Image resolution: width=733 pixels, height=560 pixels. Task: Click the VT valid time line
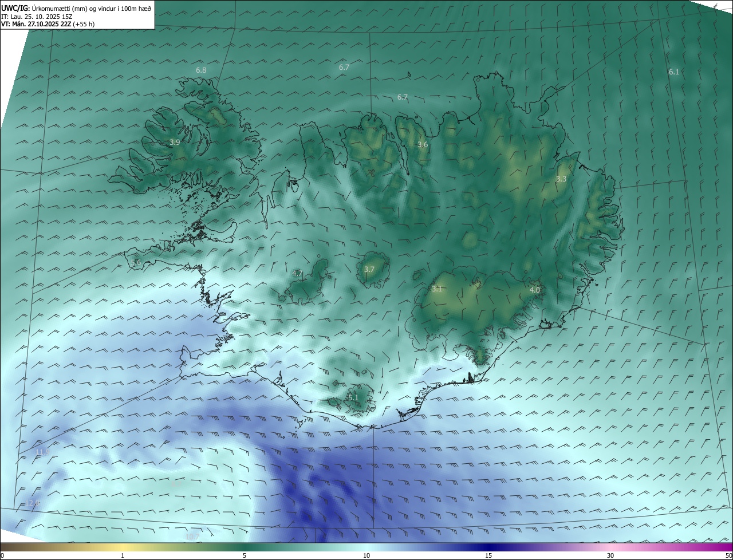48,24
